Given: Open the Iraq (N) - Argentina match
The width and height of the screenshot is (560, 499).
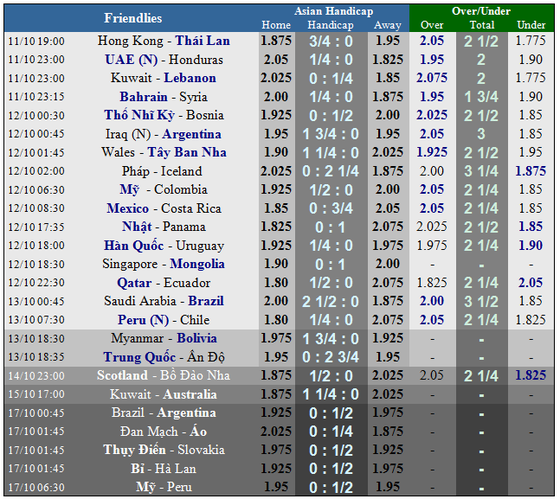Looking at the screenshot, I should click(164, 134).
